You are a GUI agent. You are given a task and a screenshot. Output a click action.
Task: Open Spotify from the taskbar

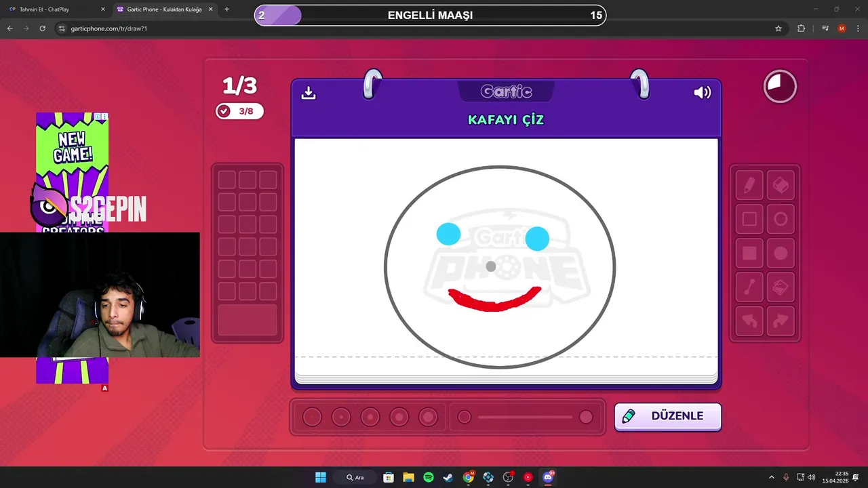[x=429, y=477]
